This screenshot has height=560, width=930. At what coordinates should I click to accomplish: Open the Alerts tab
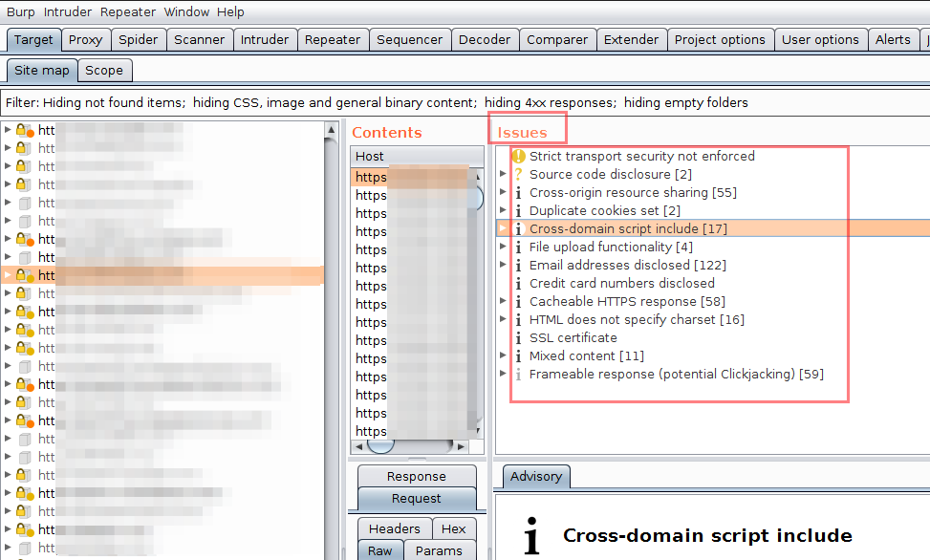point(893,40)
